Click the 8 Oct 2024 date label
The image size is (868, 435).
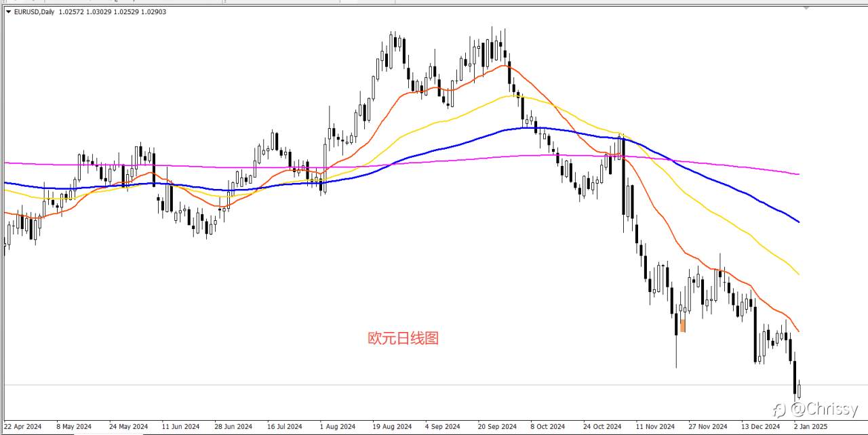pos(548,427)
